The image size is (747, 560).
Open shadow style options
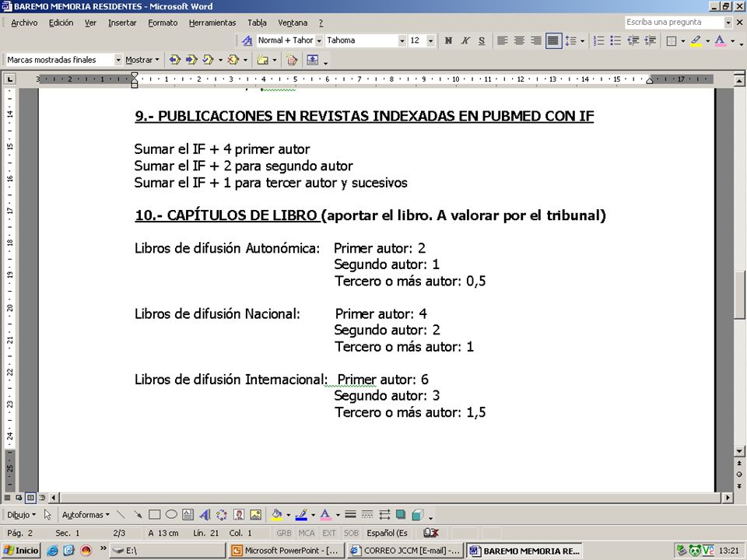401,515
